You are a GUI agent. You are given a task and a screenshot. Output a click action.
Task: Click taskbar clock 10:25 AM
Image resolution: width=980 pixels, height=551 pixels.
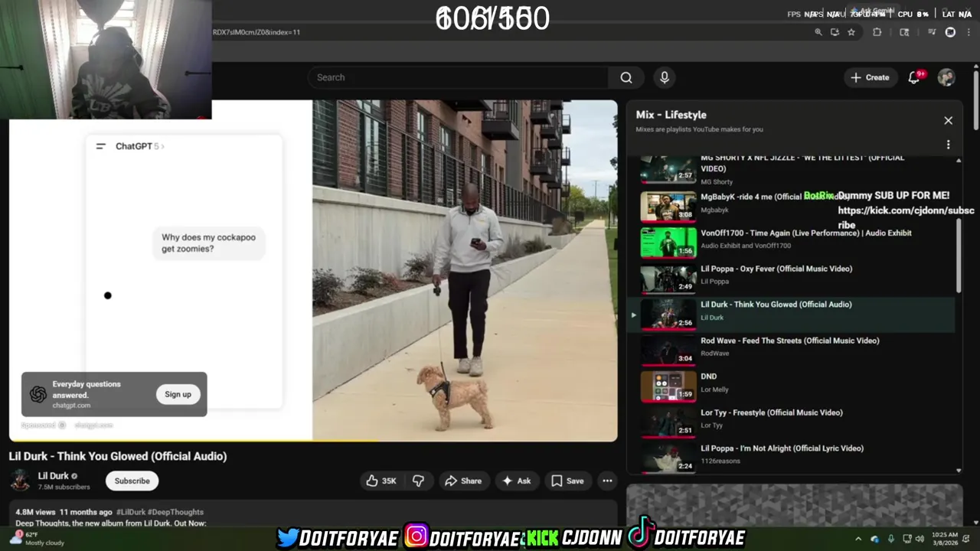coord(946,539)
